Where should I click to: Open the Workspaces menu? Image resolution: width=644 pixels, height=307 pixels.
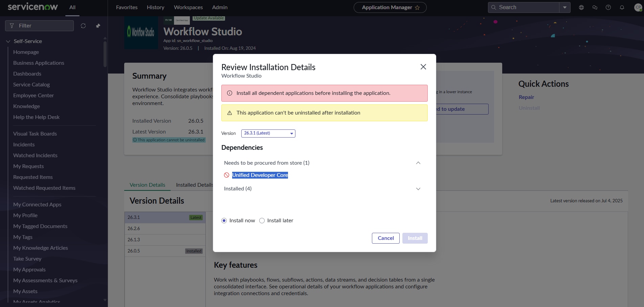[x=188, y=7]
